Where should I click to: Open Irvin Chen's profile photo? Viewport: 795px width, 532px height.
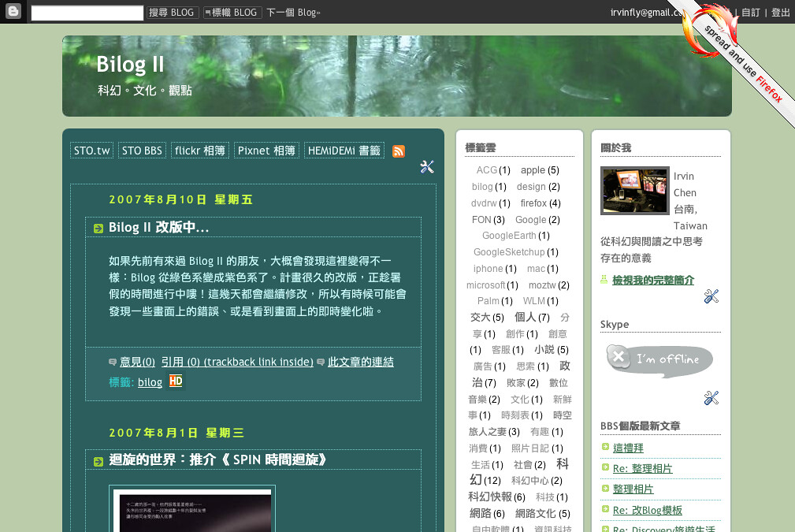(634, 191)
